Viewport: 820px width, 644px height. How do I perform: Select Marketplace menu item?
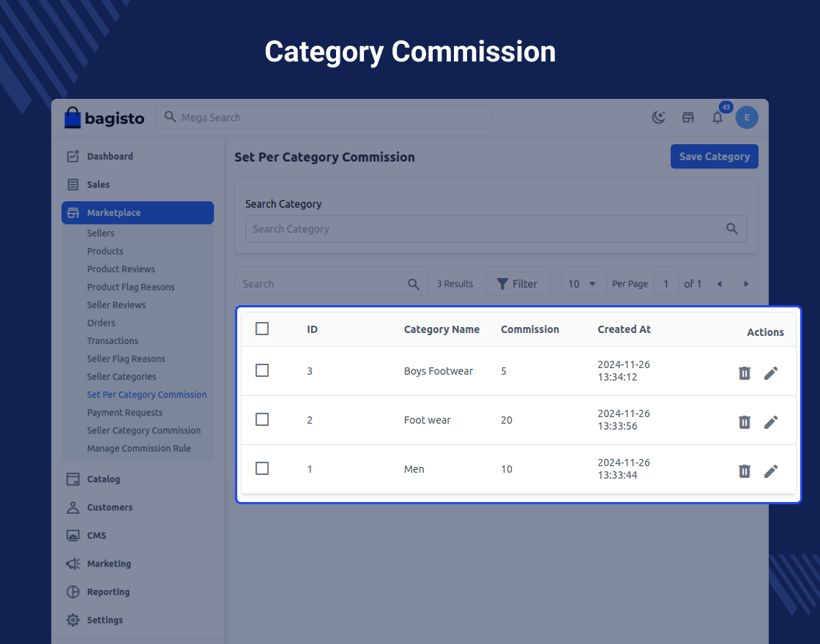point(138,213)
